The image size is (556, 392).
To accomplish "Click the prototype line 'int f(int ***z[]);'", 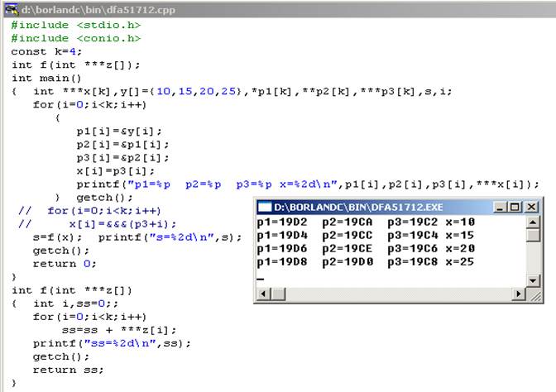I will 76,65.
